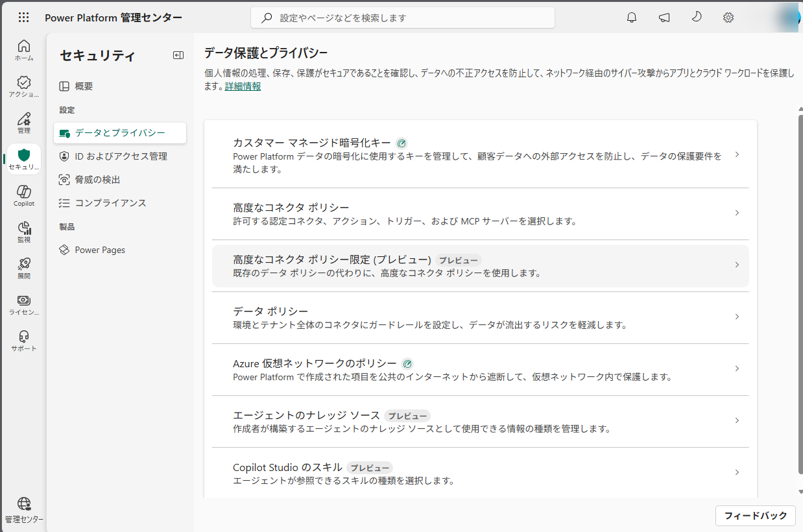Screen dimensions: 803x532
Task: Click エージェントのナレッジ ソース title text
Action: tap(306, 415)
